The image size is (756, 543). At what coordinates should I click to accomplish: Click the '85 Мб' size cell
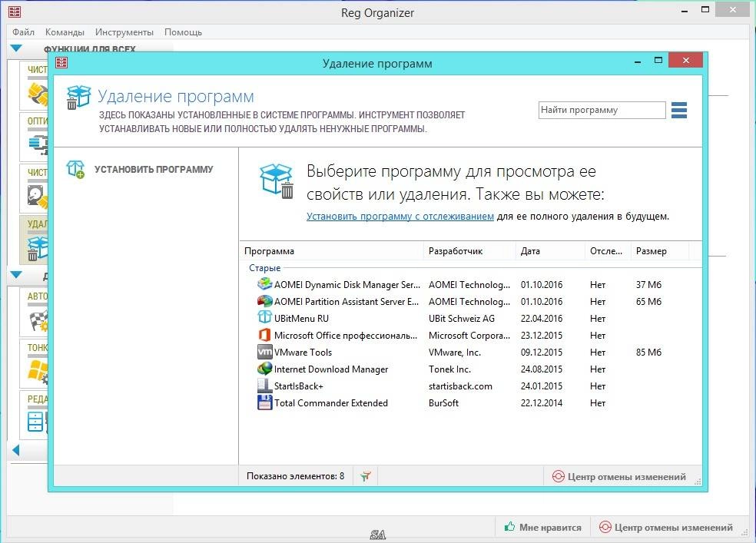[x=648, y=353]
